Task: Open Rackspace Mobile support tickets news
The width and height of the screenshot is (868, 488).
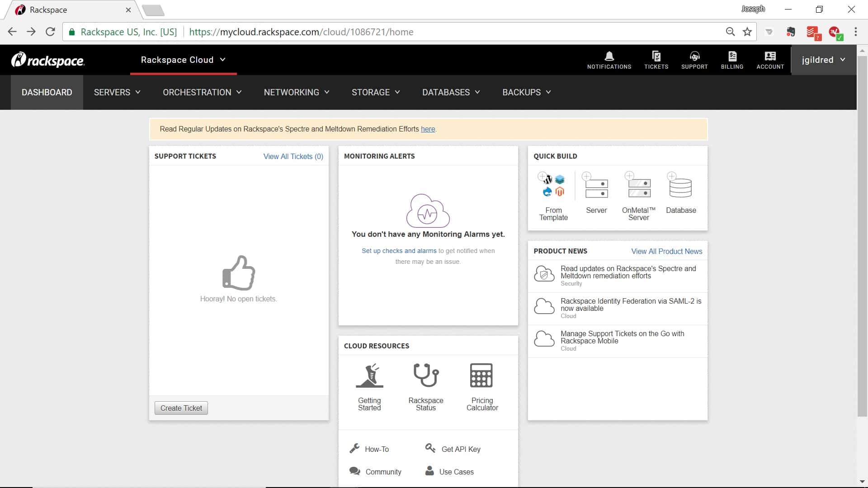Action: click(618, 341)
